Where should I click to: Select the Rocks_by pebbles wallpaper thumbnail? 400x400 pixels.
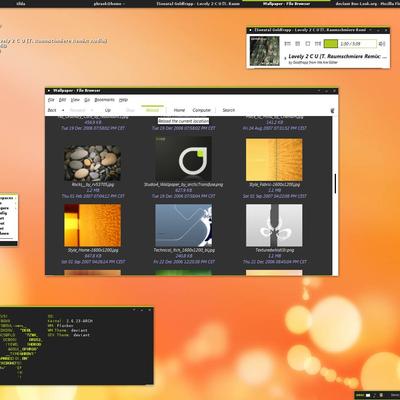pos(92,162)
